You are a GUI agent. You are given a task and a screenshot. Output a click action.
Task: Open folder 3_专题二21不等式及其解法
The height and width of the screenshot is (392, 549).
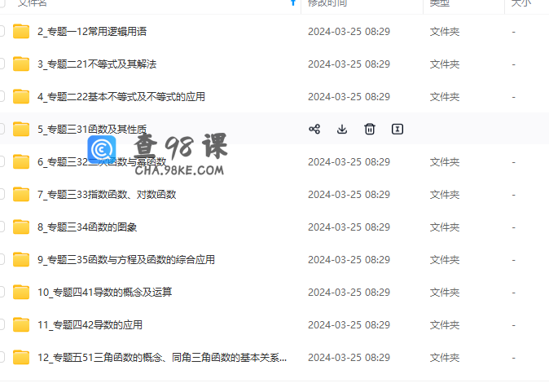(97, 64)
